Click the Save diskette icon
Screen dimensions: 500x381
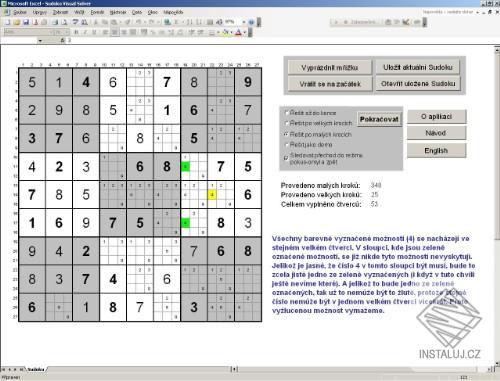pos(26,22)
